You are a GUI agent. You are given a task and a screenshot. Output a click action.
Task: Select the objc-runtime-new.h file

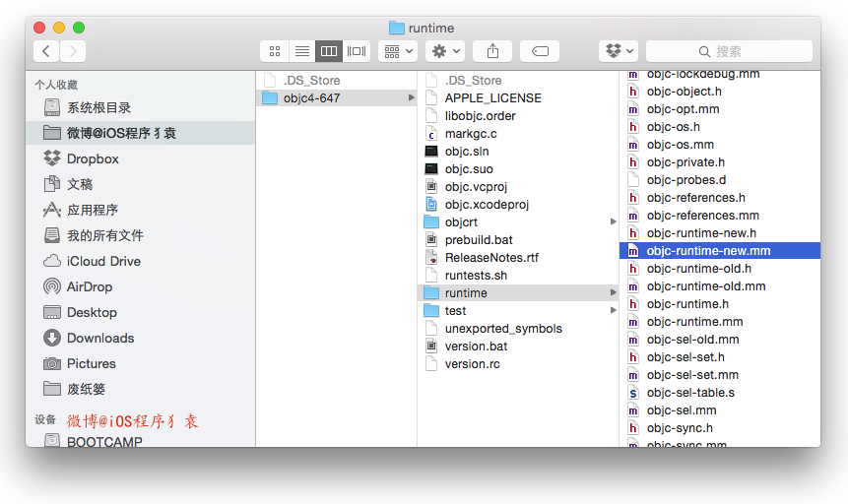(x=700, y=233)
